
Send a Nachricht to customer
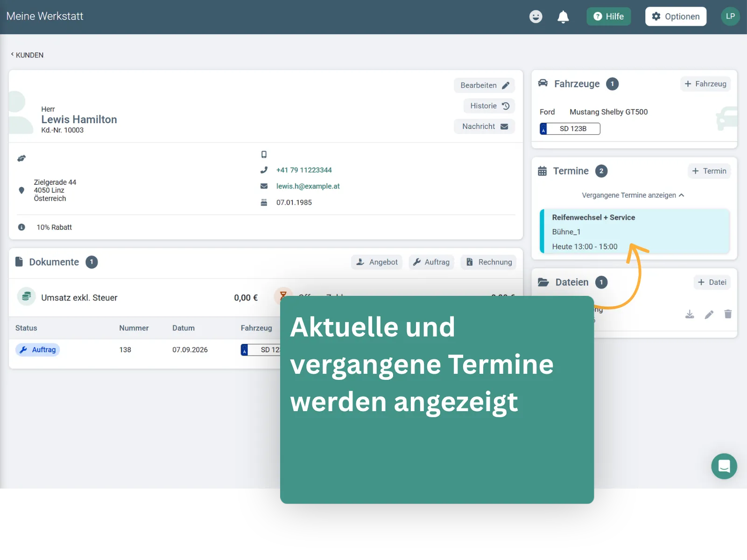[x=484, y=126]
